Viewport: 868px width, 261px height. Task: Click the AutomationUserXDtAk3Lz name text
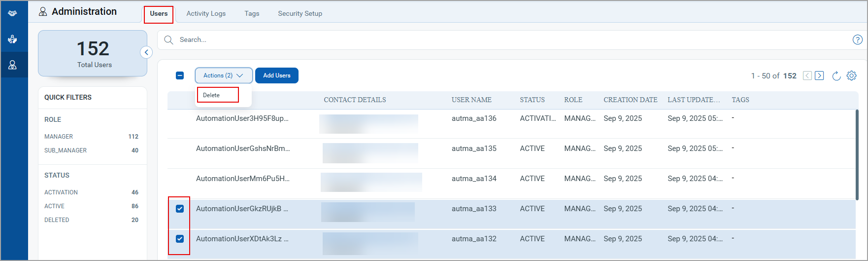point(242,239)
